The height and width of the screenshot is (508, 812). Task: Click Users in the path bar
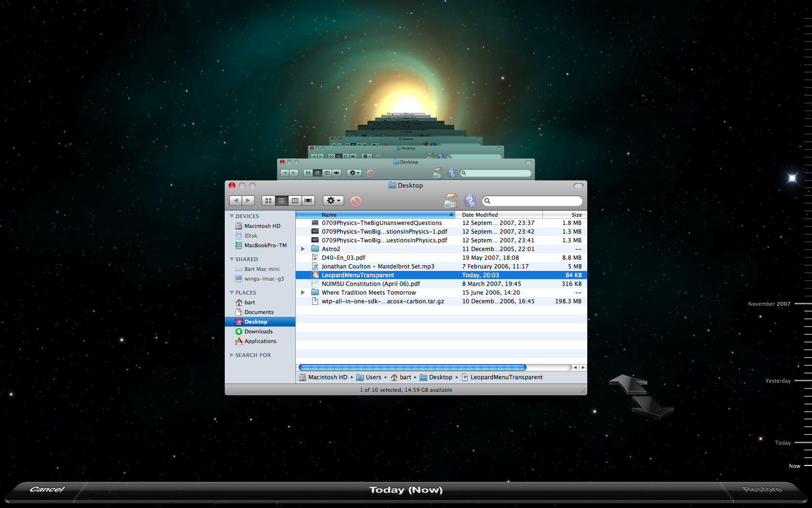369,377
